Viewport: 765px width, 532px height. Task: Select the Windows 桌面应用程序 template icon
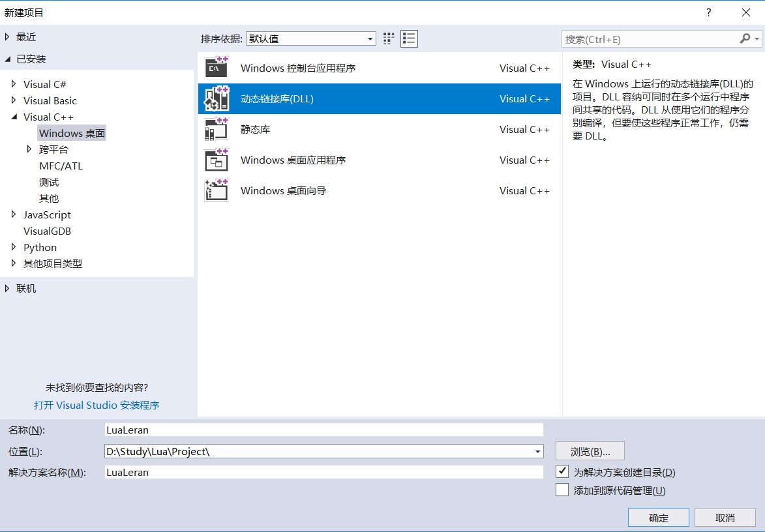(x=216, y=160)
